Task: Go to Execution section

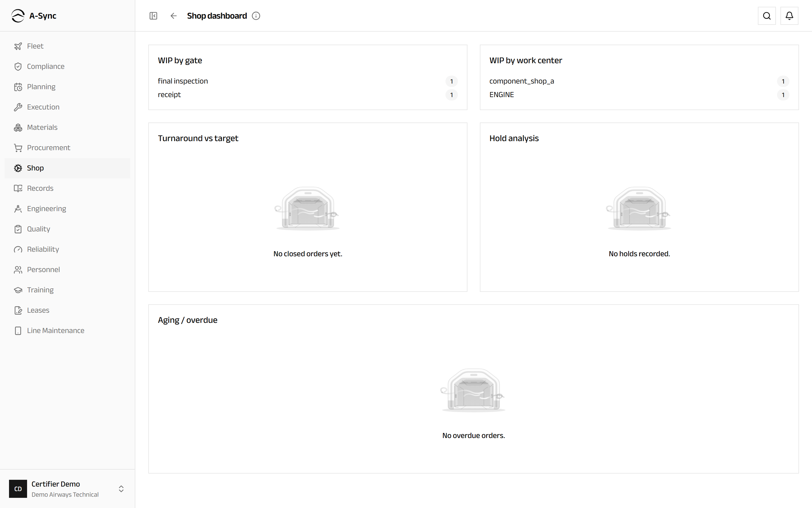Action: click(67, 107)
